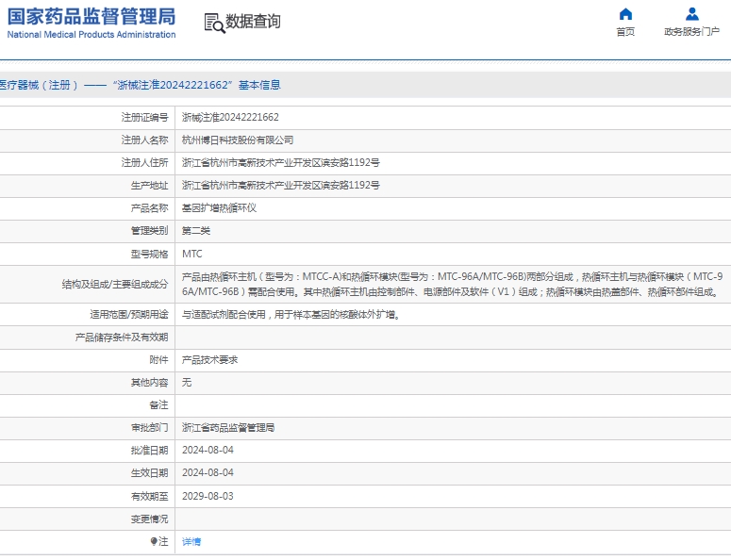The image size is (731, 560).
Task: Go to 首页 text label
Action: (625, 32)
